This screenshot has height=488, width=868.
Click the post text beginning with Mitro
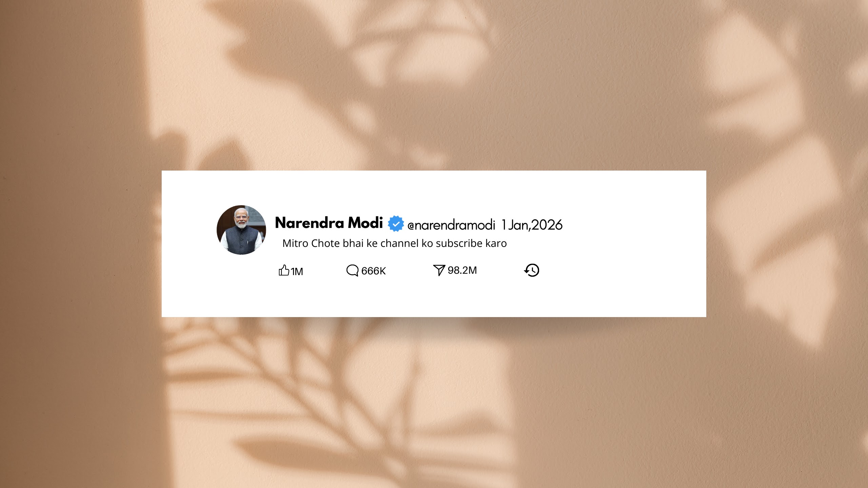pyautogui.click(x=395, y=243)
